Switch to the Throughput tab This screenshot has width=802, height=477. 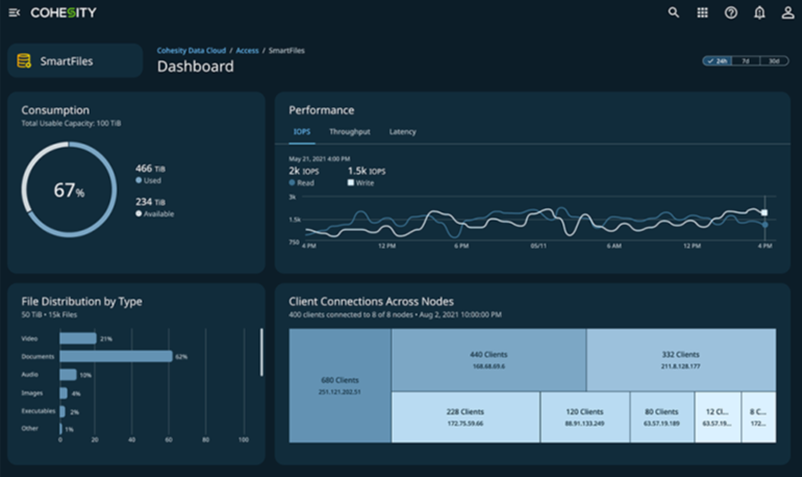(x=349, y=132)
